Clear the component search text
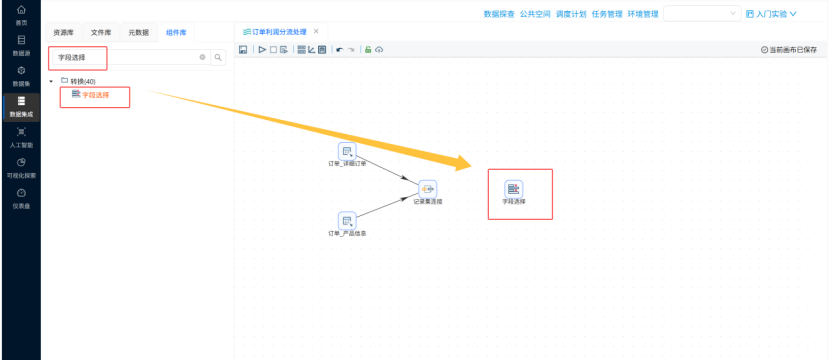Viewport: 830px width, 360px height. click(x=202, y=57)
